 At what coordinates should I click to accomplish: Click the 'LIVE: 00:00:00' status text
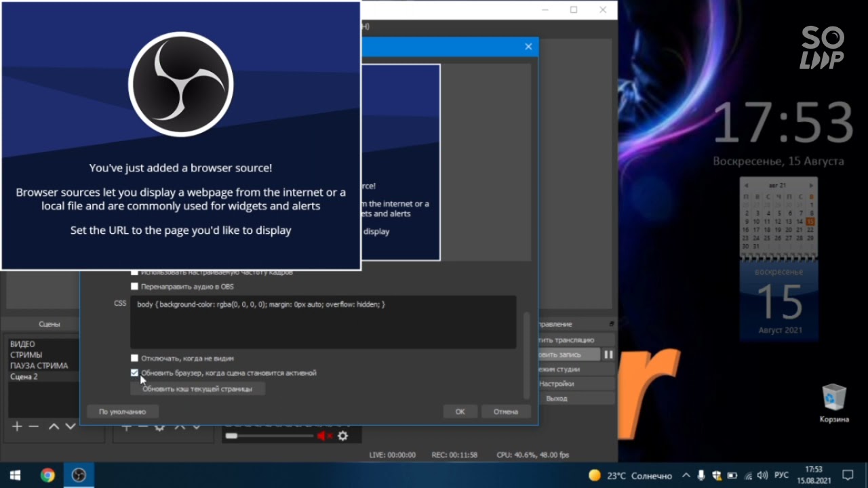(x=393, y=455)
